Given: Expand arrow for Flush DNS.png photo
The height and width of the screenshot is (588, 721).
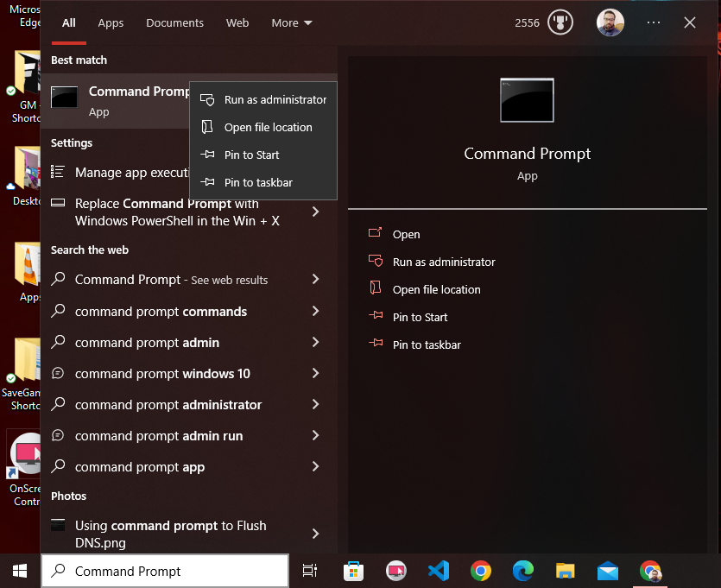Looking at the screenshot, I should (315, 534).
